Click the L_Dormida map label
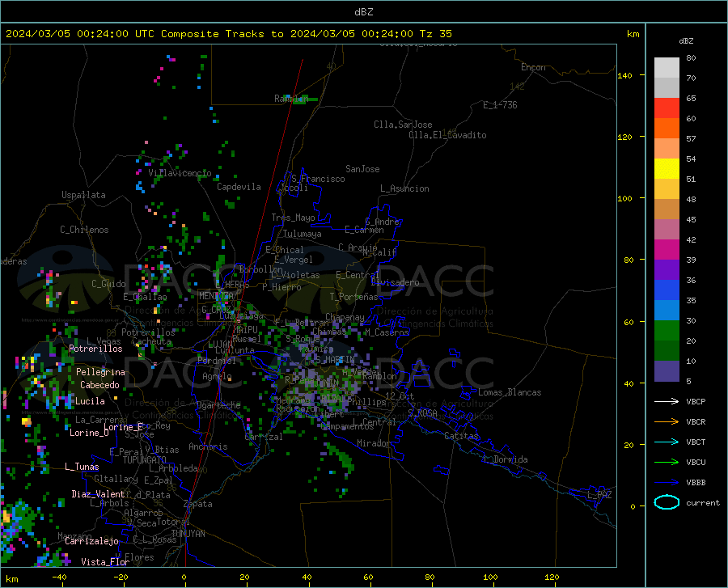 (x=505, y=459)
